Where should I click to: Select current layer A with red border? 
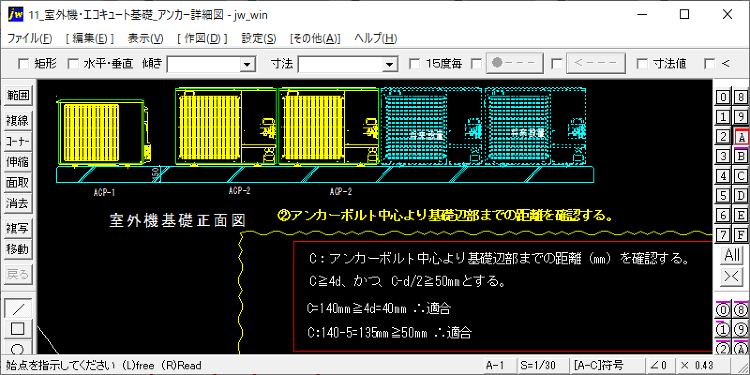[x=741, y=137]
